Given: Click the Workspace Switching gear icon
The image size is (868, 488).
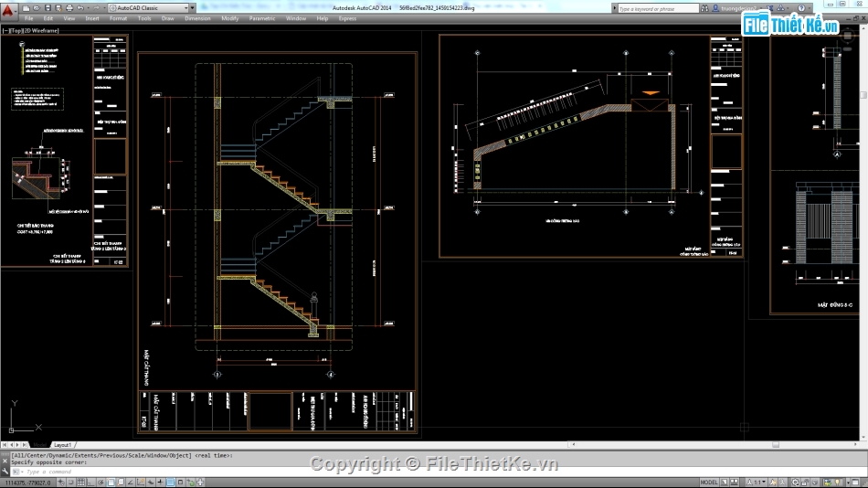Looking at the screenshot, I should click(x=795, y=483).
